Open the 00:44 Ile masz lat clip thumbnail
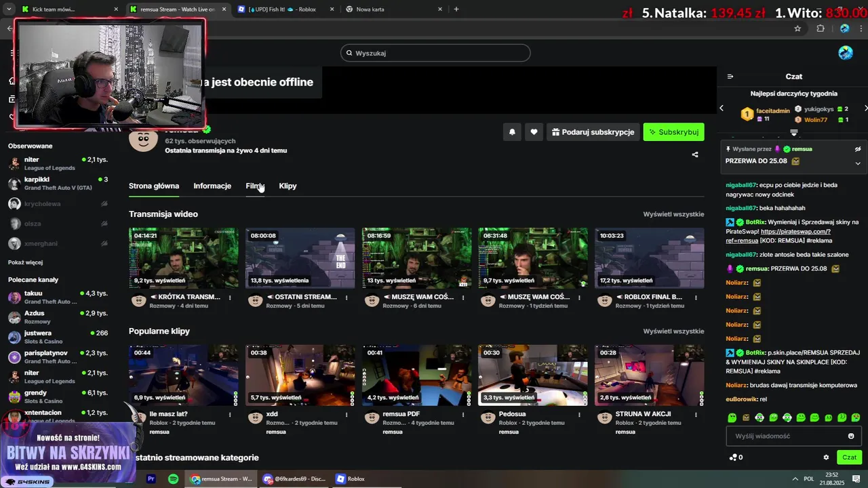Screen dimensions: 868x488 pos(184,375)
